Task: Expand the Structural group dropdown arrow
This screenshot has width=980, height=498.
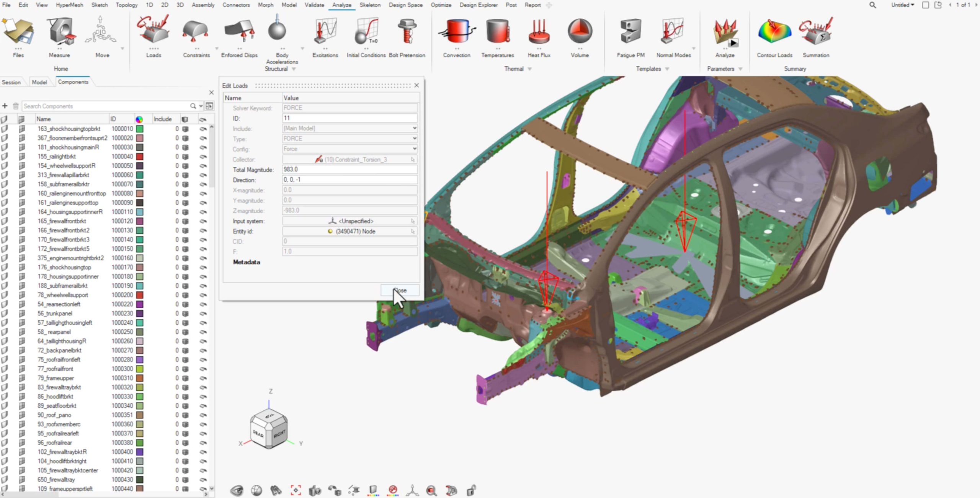Action: tap(294, 69)
